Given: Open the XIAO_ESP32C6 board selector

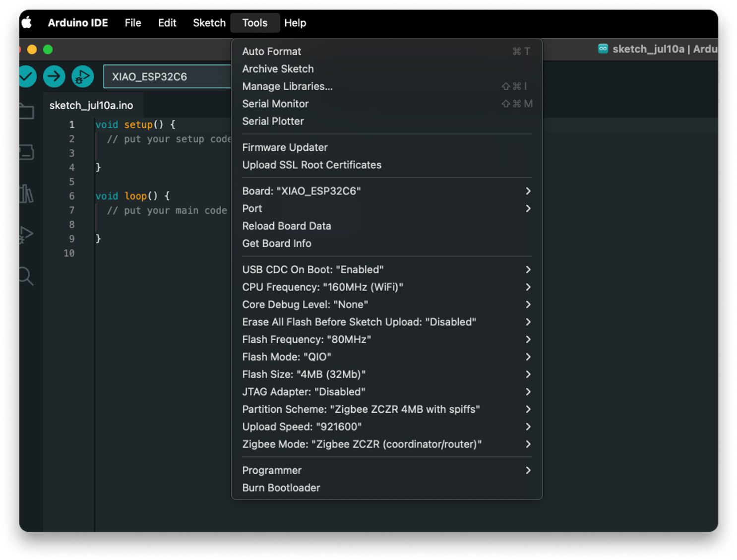Looking at the screenshot, I should (x=167, y=77).
